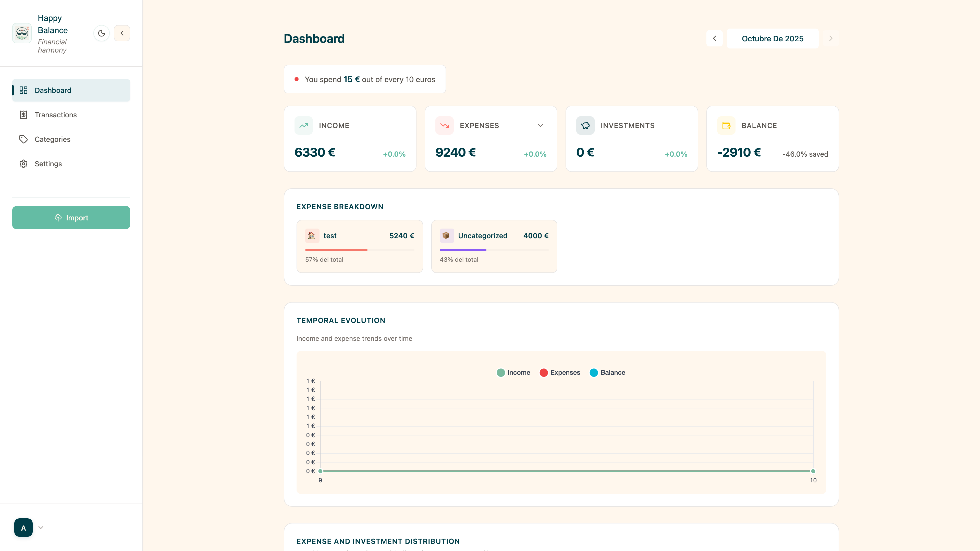Click the Balance wallet icon
This screenshot has width=980, height=551.
[x=726, y=126]
